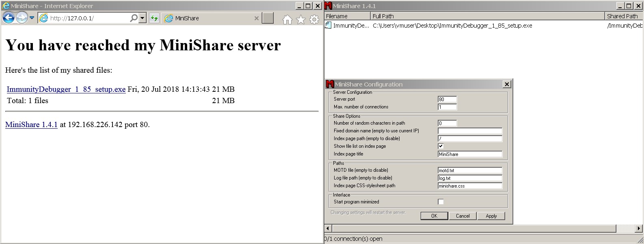
Task: Click the Home icon in Internet Explorer
Action: click(x=287, y=19)
